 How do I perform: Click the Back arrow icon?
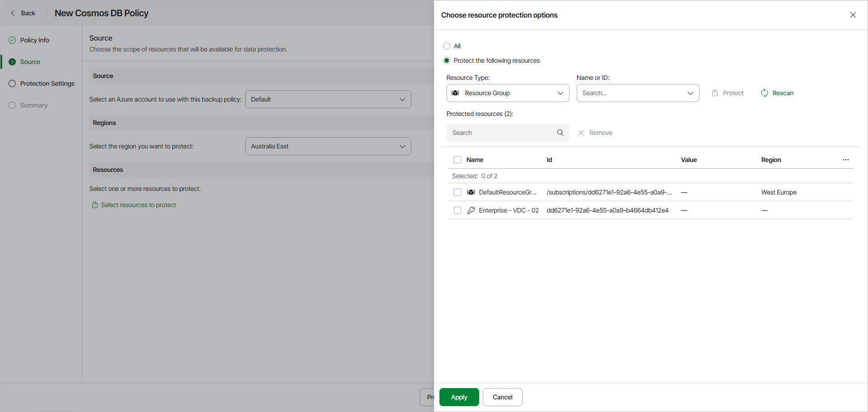[x=13, y=13]
